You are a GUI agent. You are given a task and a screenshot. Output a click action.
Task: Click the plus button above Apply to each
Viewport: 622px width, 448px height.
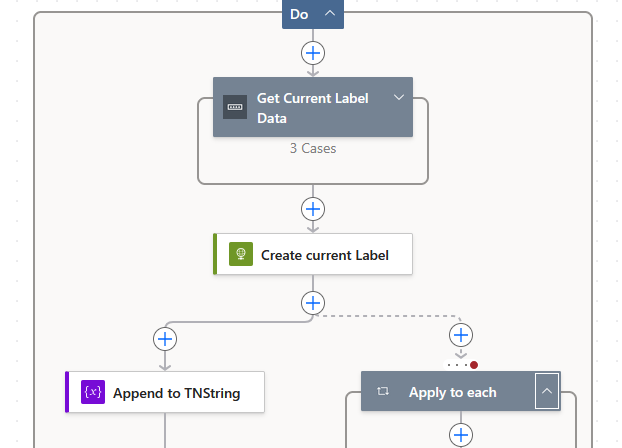460,335
